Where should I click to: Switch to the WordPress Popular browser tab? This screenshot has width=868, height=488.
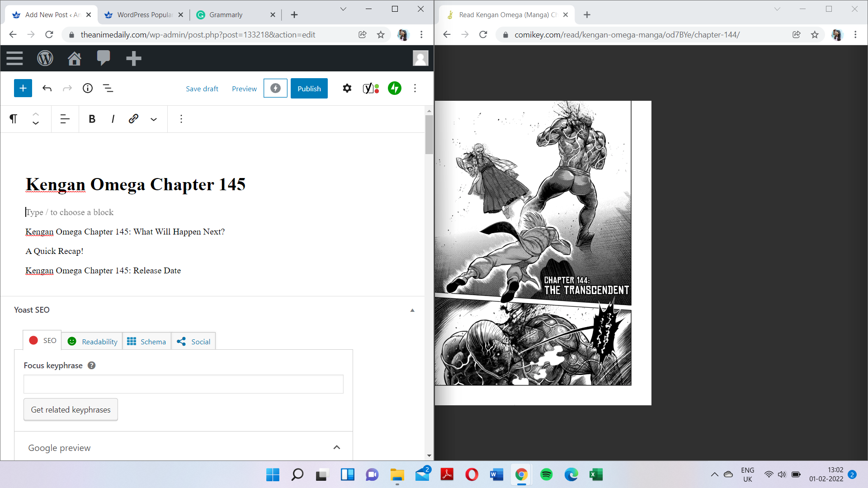point(143,15)
